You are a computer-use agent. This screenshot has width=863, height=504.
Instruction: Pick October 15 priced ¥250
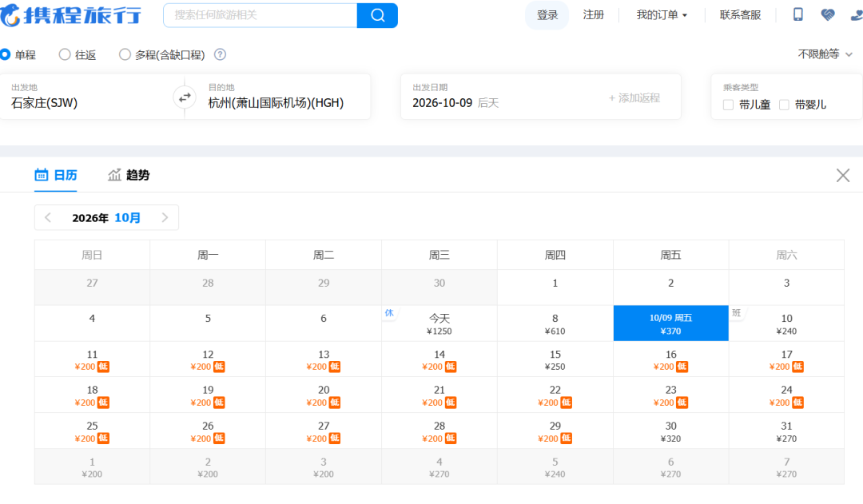click(x=555, y=360)
